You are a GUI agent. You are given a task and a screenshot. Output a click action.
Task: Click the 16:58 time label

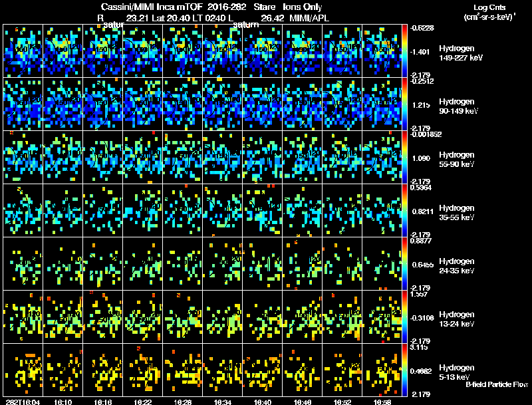coord(382,402)
